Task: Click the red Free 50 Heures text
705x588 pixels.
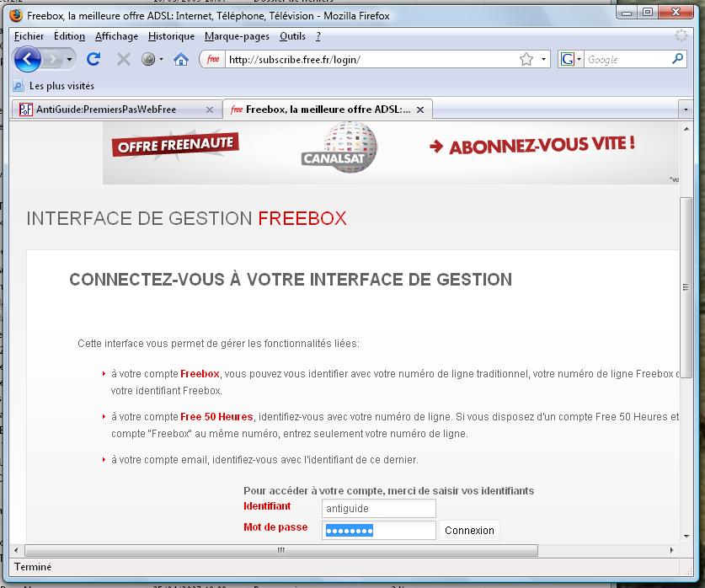Action: (x=216, y=417)
